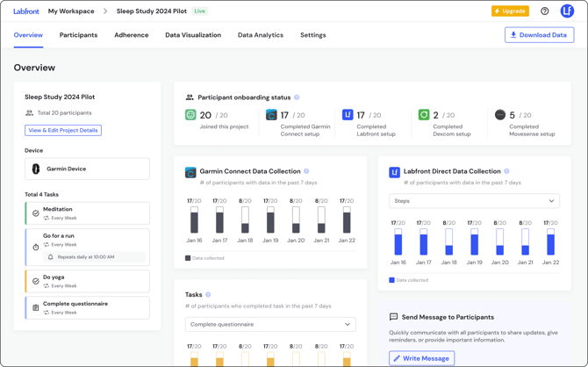The image size is (588, 367).
Task: Open the Steps data type dropdown
Action: click(474, 201)
